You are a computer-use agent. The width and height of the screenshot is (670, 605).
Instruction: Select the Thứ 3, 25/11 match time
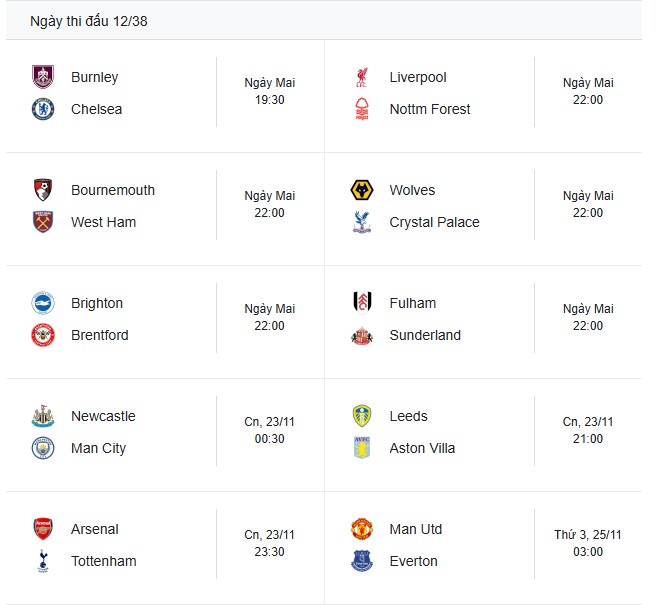click(588, 543)
